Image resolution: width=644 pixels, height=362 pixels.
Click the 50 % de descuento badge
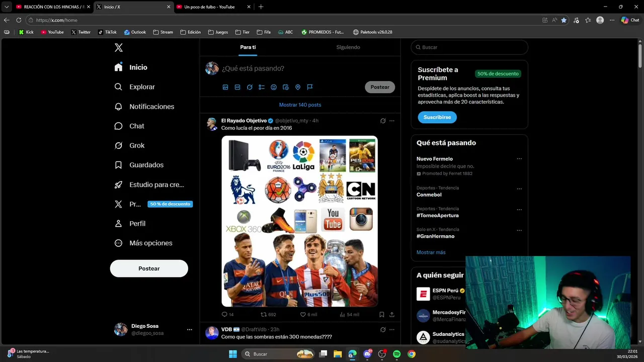pos(170,204)
